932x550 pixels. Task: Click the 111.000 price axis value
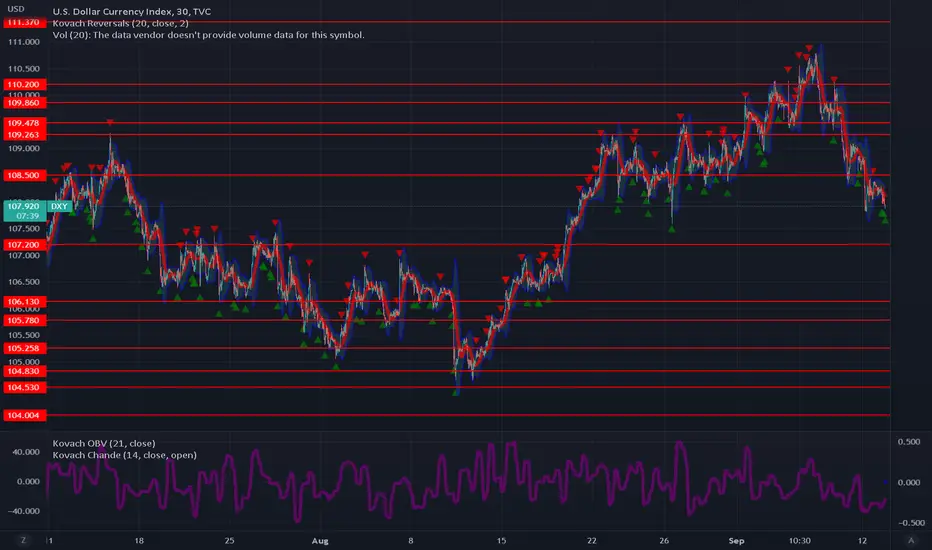pos(24,42)
